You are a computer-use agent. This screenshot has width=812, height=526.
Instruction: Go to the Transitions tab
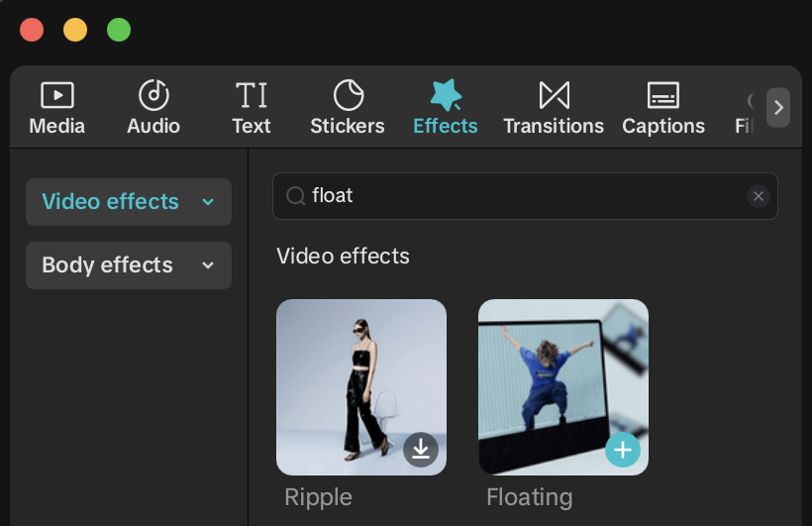tap(554, 108)
